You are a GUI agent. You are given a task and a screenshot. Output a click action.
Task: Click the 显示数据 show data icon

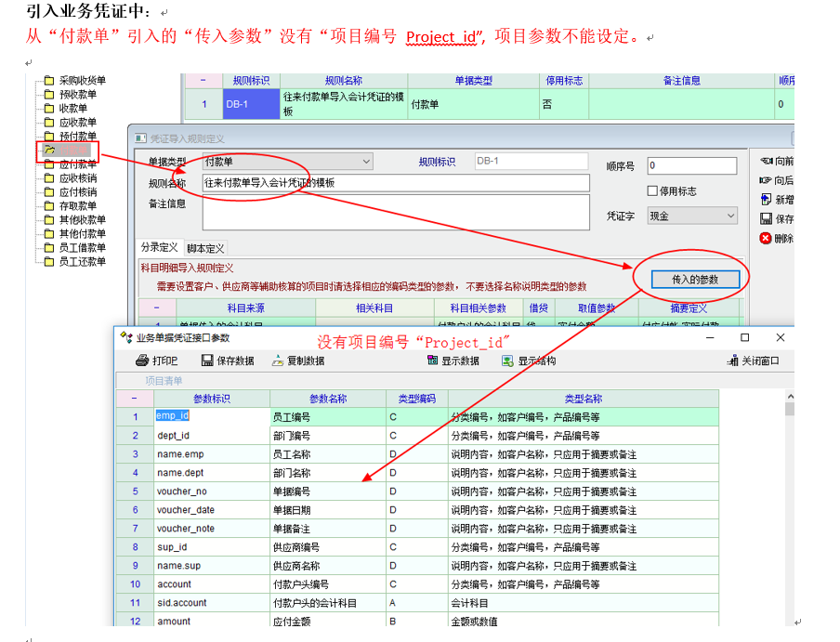433,360
